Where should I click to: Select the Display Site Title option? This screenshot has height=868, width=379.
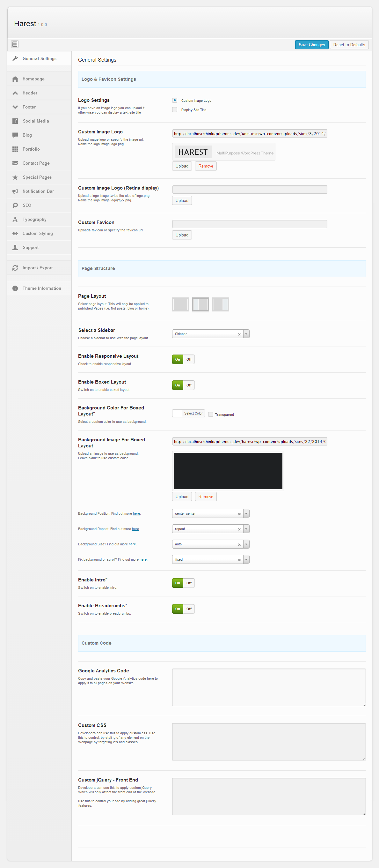(x=175, y=109)
